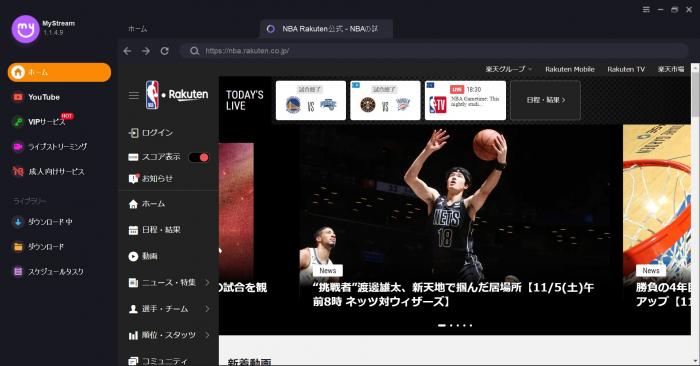Go forward in the browser
The image size is (700, 366).
(x=146, y=51)
